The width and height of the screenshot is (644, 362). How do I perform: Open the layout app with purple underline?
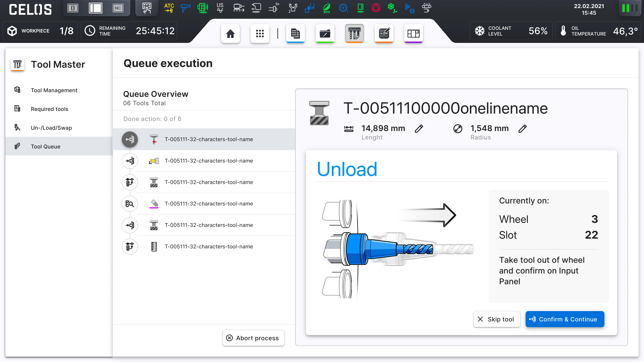pyautogui.click(x=413, y=34)
